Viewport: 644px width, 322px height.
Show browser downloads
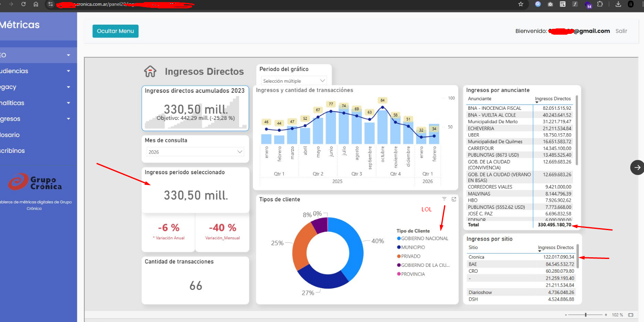coord(619,4)
